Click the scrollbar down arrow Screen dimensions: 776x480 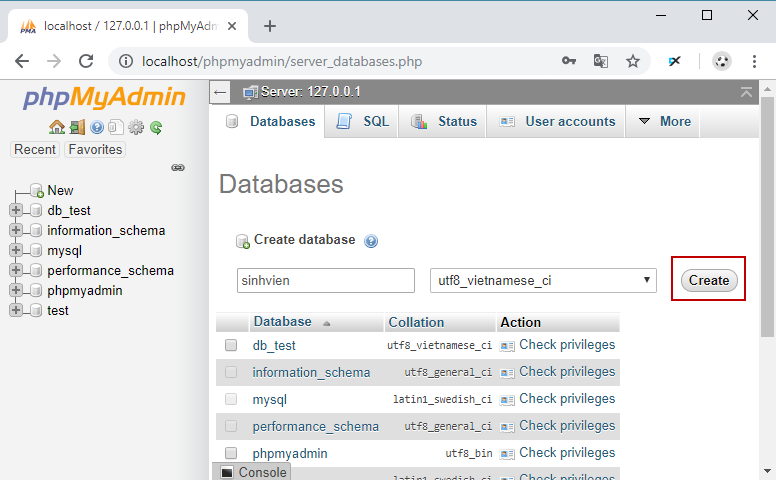tap(767, 471)
